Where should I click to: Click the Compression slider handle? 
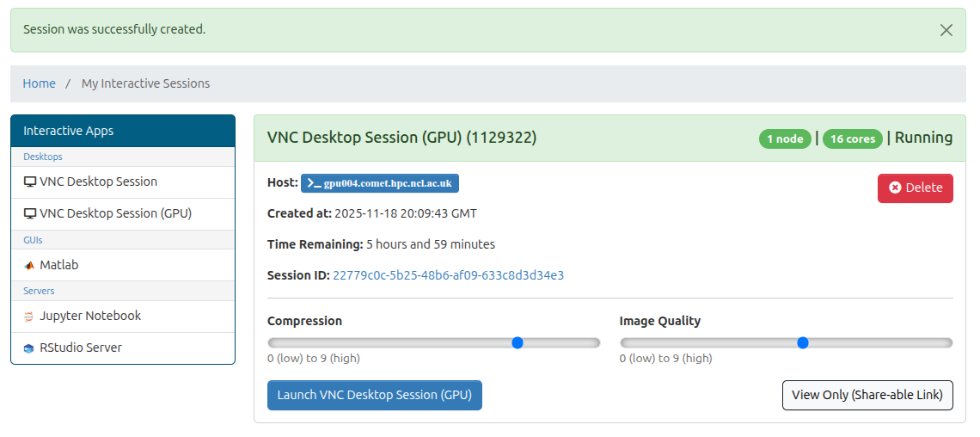(x=518, y=342)
